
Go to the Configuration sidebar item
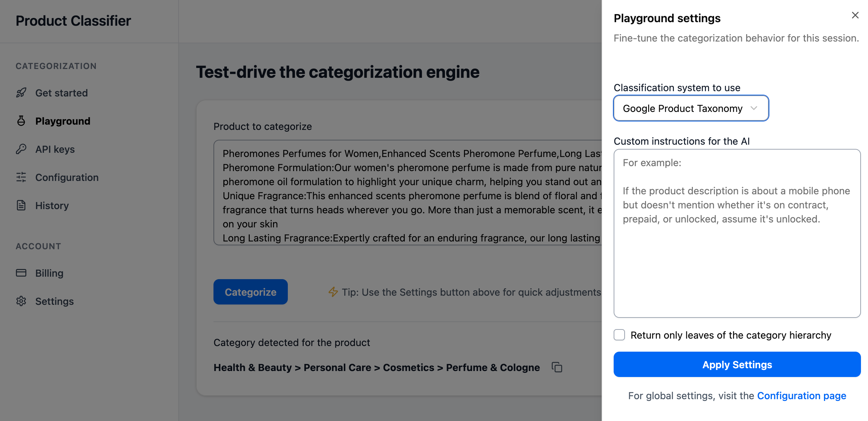click(x=67, y=177)
